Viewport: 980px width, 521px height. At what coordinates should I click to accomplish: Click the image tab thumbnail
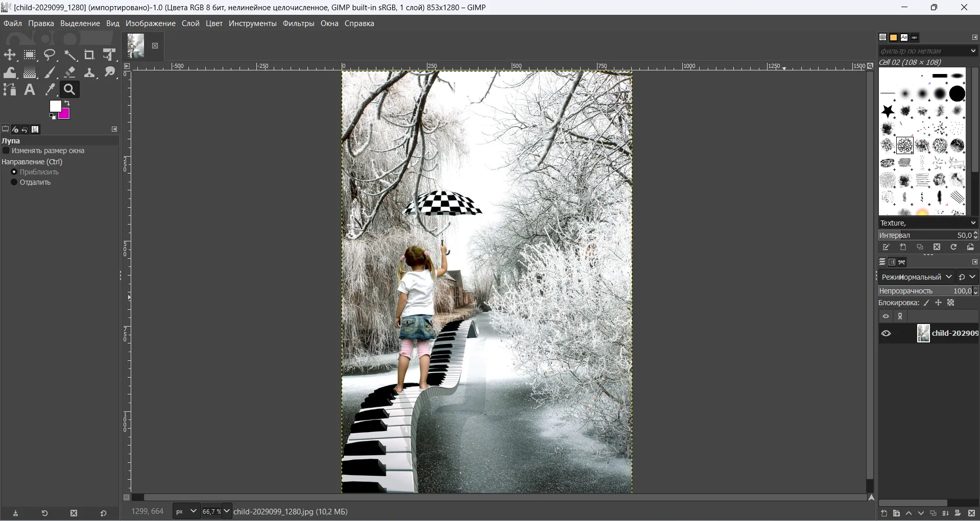[136, 46]
